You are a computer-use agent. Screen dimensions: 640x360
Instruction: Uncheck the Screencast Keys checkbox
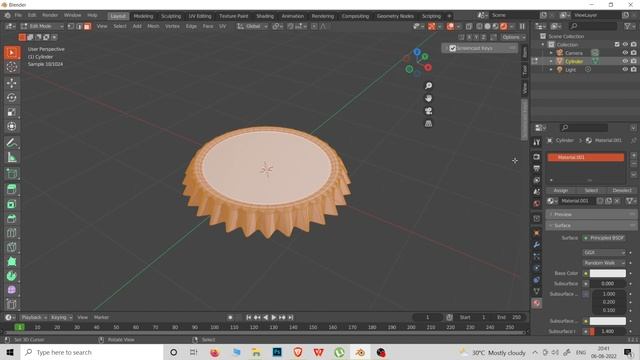pyautogui.click(x=453, y=48)
